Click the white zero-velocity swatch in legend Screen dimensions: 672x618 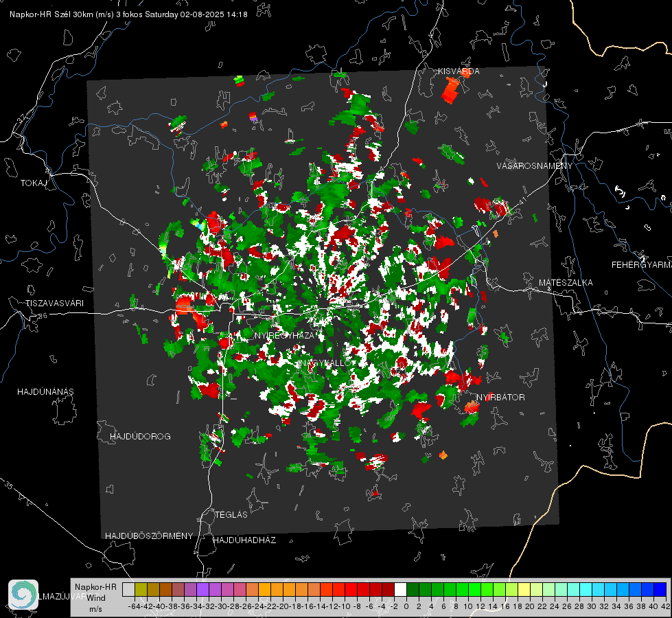click(x=400, y=589)
